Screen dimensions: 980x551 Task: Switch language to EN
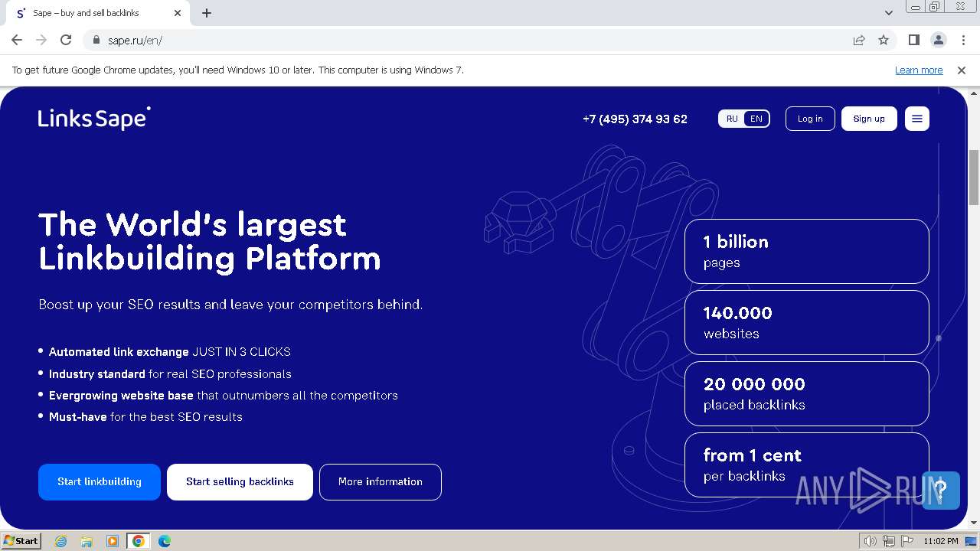(756, 119)
